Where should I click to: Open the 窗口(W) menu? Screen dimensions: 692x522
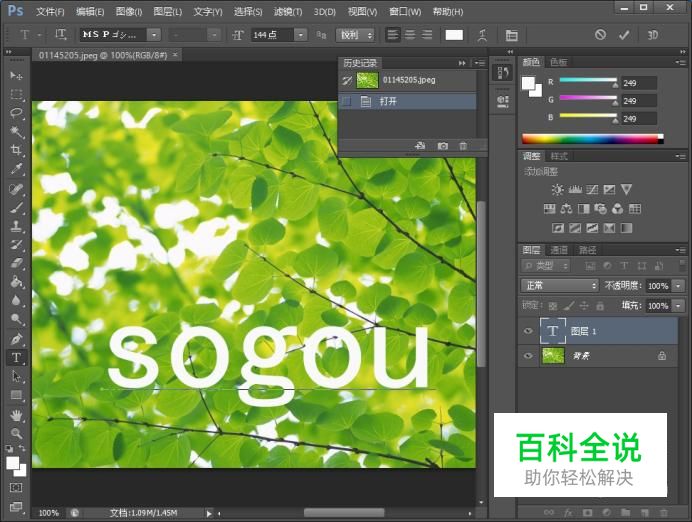coord(405,11)
